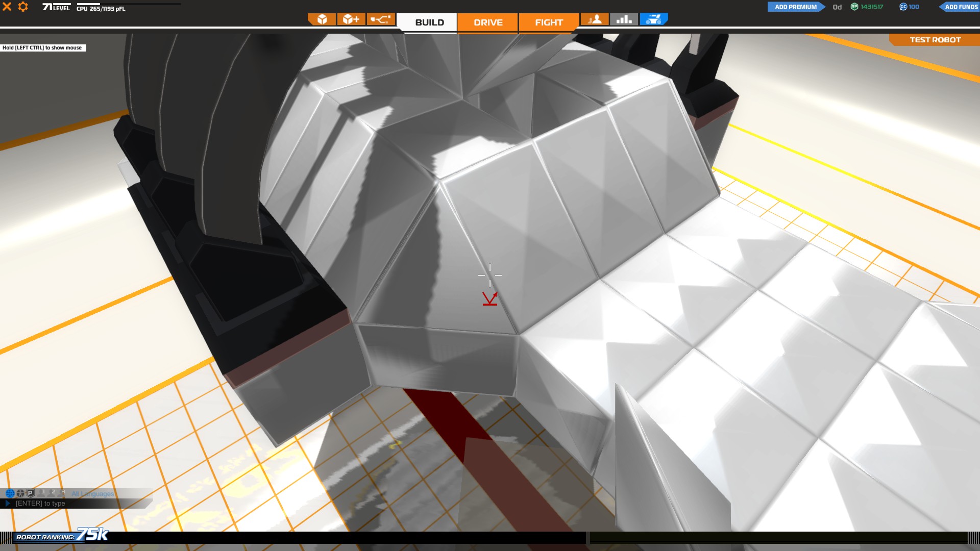This screenshot has width=980, height=551.
Task: Toggle private chat channel 1
Action: (42, 493)
